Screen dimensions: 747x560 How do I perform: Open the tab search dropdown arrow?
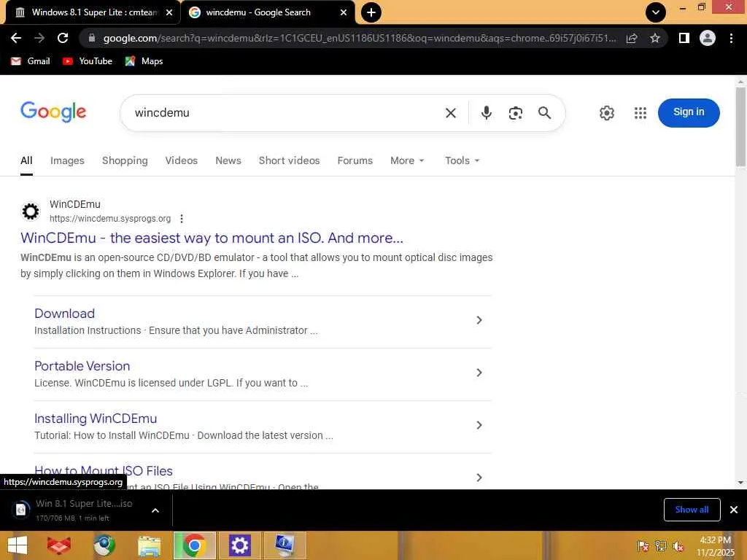656,12
